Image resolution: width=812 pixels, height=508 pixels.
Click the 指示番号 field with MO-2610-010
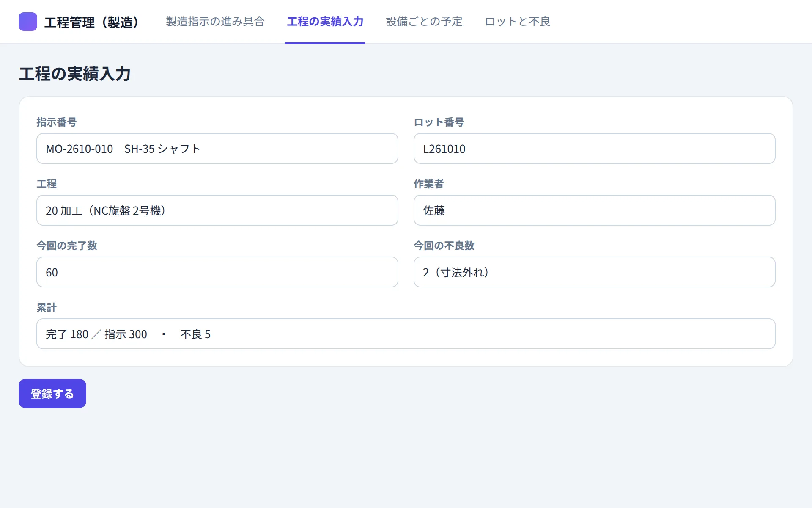(217, 149)
